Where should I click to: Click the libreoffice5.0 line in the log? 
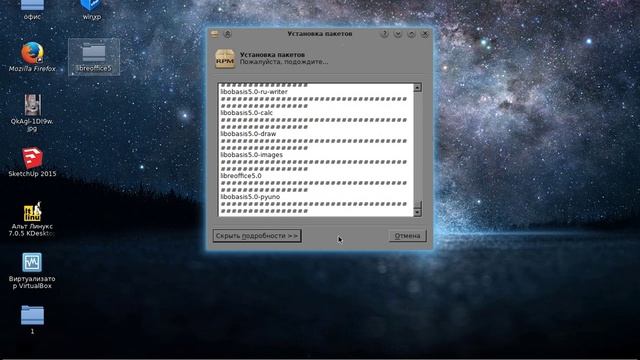point(241,176)
